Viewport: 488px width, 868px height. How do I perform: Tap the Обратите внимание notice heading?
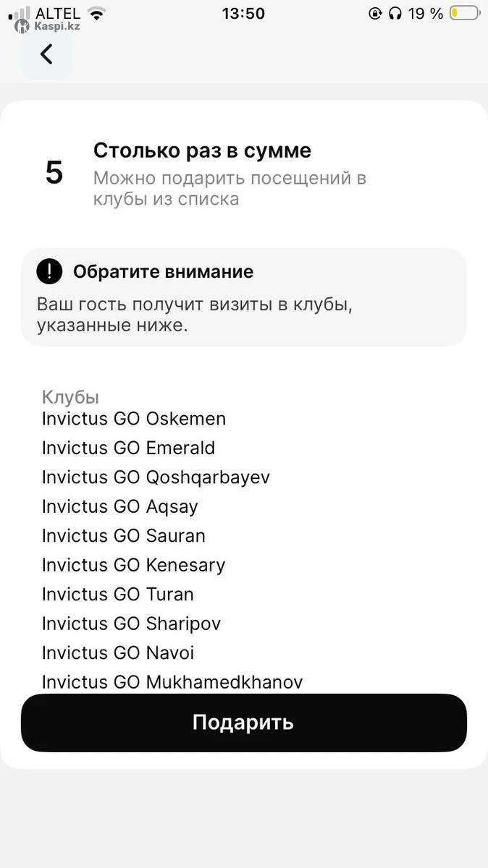(163, 272)
